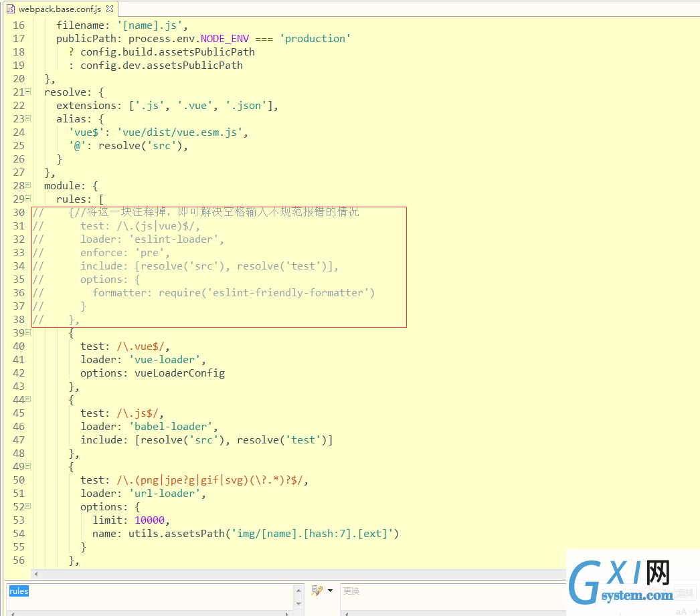
Task: Collapse the resolve block at line 21
Action: coord(28,92)
